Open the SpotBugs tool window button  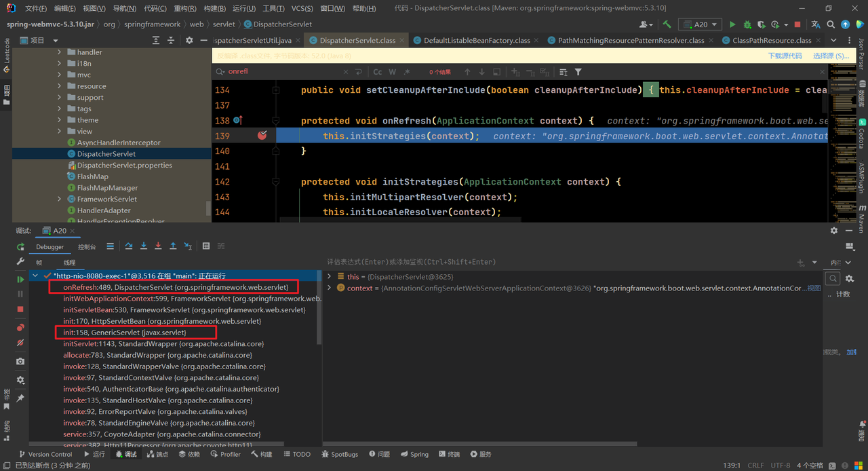tap(339, 454)
